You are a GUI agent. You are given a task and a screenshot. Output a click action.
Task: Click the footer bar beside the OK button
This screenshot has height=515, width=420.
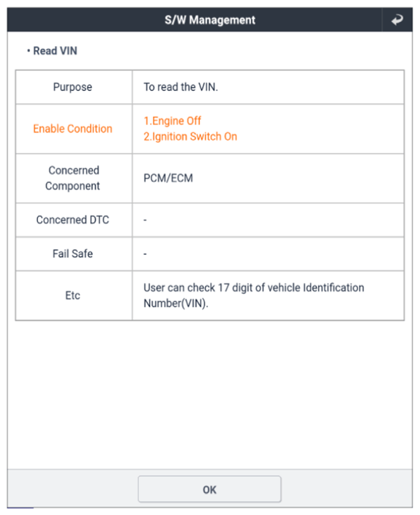[345, 489]
